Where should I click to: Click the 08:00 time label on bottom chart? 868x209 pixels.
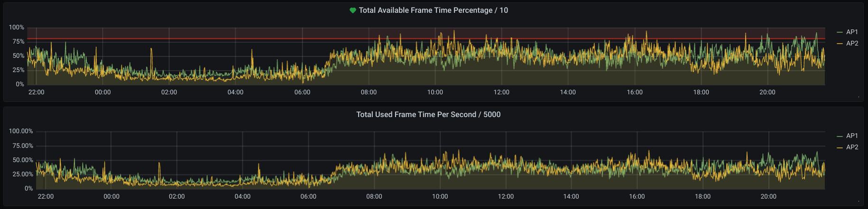coord(374,197)
